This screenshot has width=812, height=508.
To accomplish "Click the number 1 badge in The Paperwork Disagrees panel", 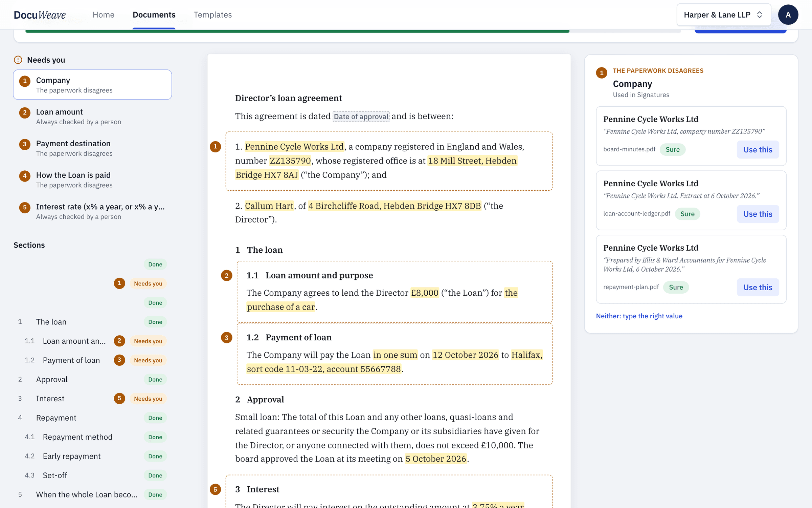I will pyautogui.click(x=601, y=73).
